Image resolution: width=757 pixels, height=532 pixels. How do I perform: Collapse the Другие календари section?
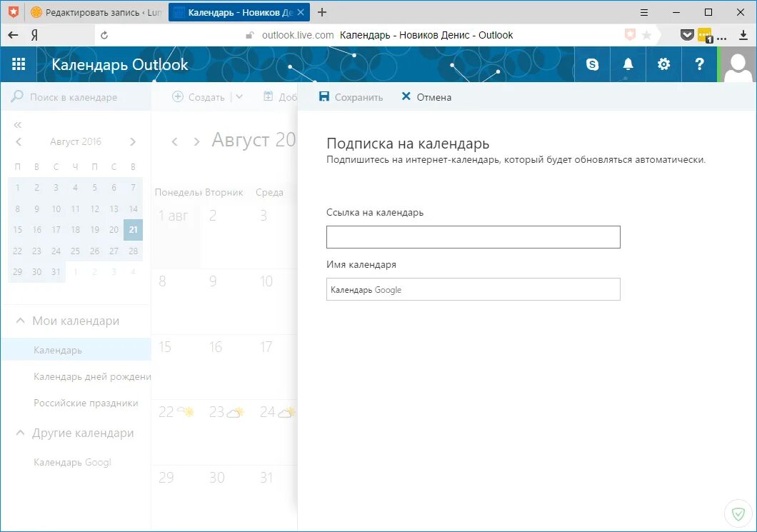(x=20, y=432)
